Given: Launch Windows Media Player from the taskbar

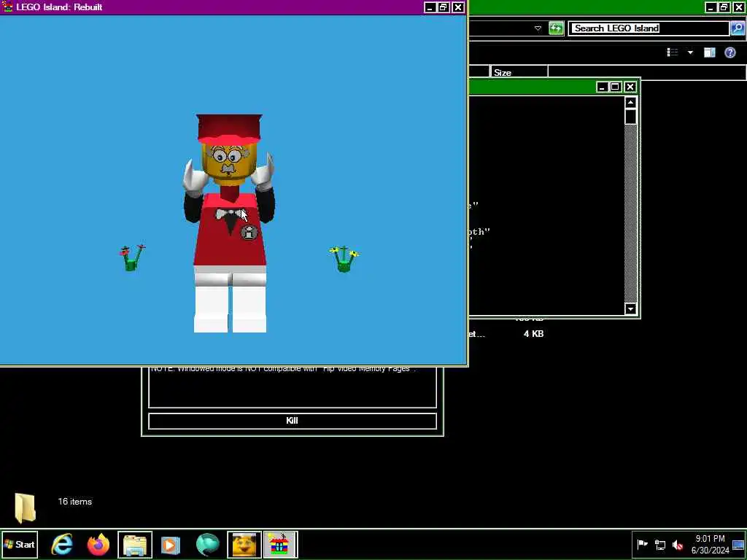Looking at the screenshot, I should [171, 544].
